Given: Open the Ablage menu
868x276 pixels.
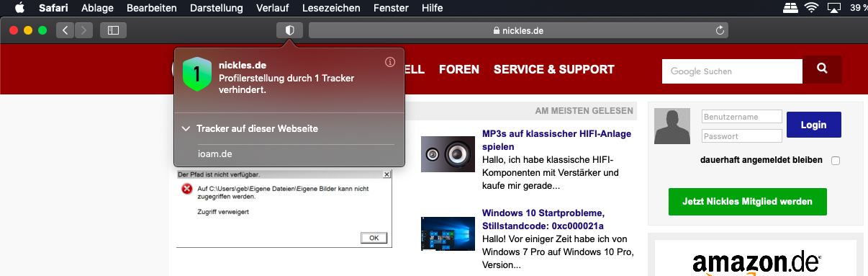Looking at the screenshot, I should [97, 9].
